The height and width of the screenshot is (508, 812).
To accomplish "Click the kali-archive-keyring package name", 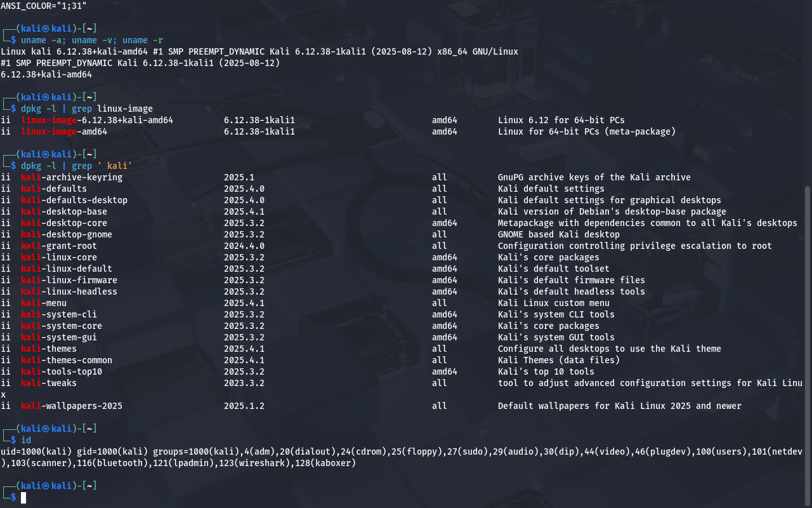I will (x=72, y=177).
